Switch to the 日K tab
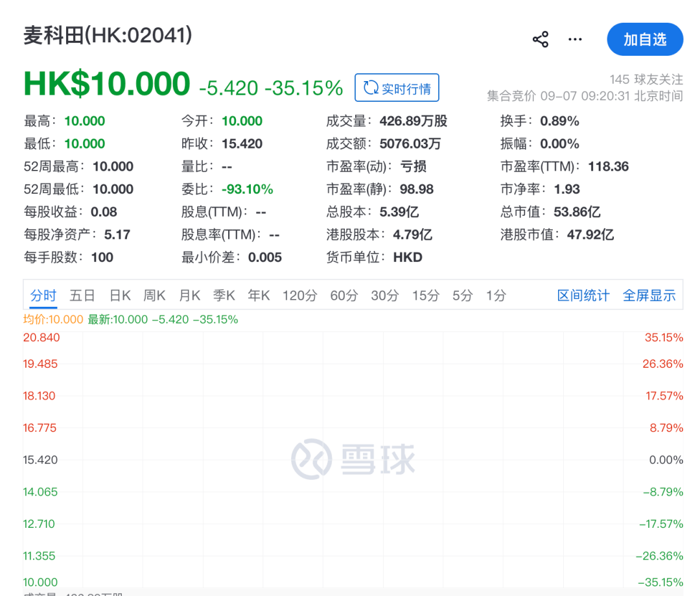Image resolution: width=700 pixels, height=596 pixels. [120, 295]
